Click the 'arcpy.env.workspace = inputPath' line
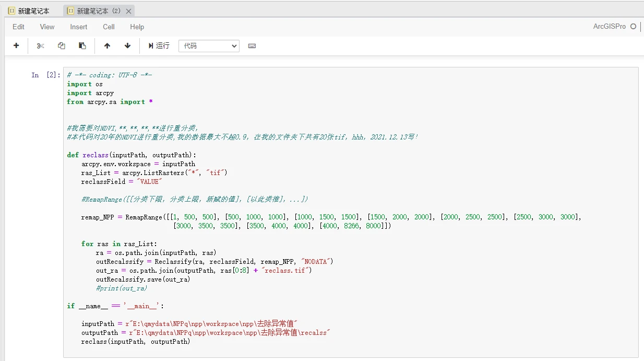 [x=138, y=164]
